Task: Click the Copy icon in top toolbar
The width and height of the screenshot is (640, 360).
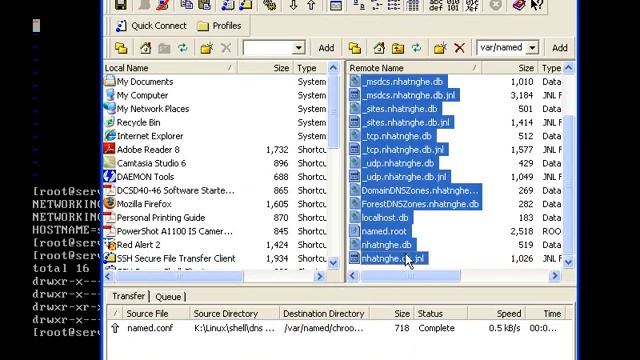Action: (187, 5)
